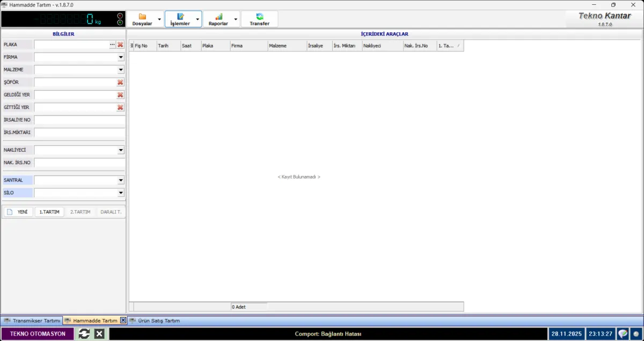Click the 1.TARTIM button
The height and width of the screenshot is (341, 644).
(49, 212)
